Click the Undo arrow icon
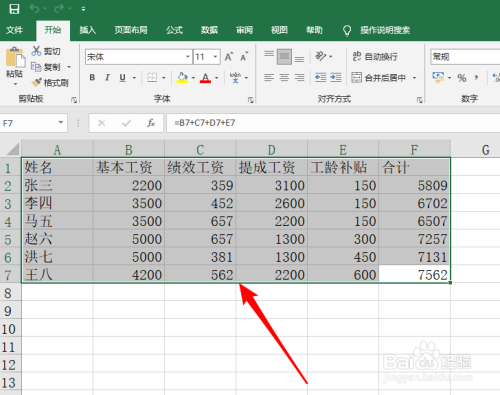Viewport: 500px width, 395px height. [x=34, y=8]
